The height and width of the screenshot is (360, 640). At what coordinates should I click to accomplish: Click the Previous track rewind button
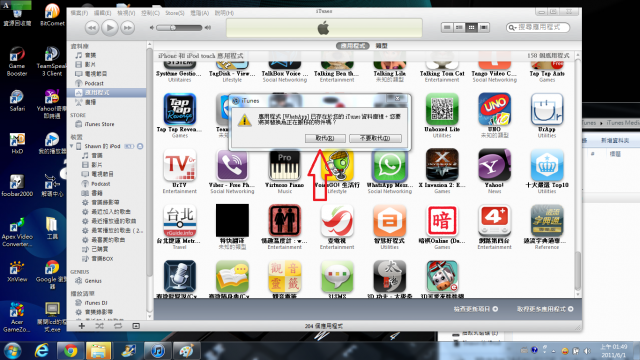pyautogui.click(x=92, y=28)
